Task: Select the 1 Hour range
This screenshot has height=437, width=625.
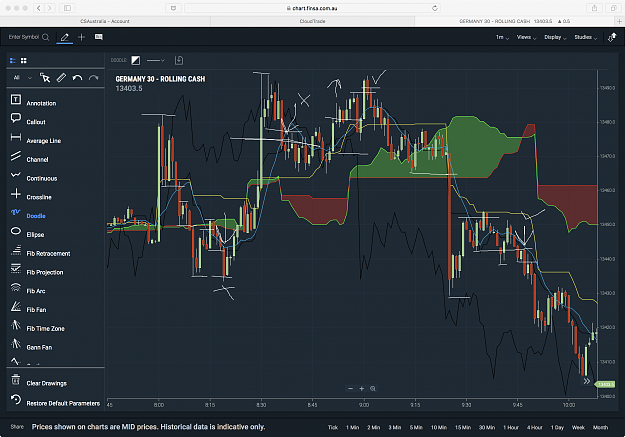Action: pyautogui.click(x=511, y=427)
